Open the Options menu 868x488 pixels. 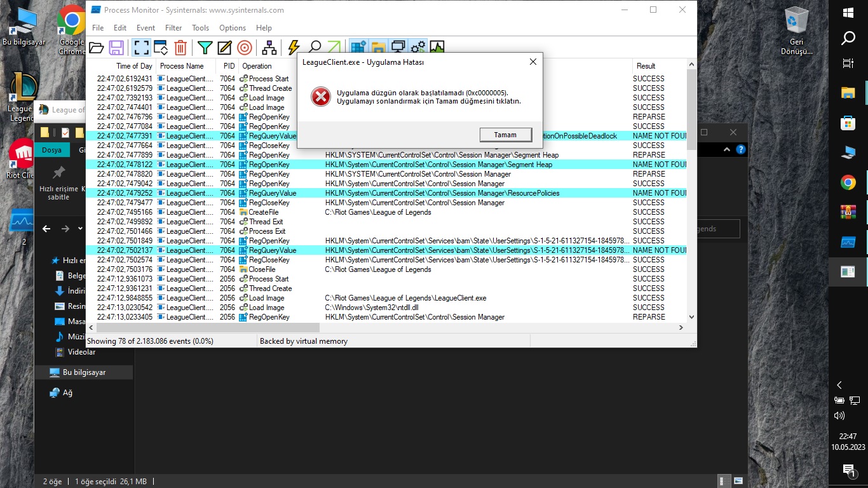(233, 28)
